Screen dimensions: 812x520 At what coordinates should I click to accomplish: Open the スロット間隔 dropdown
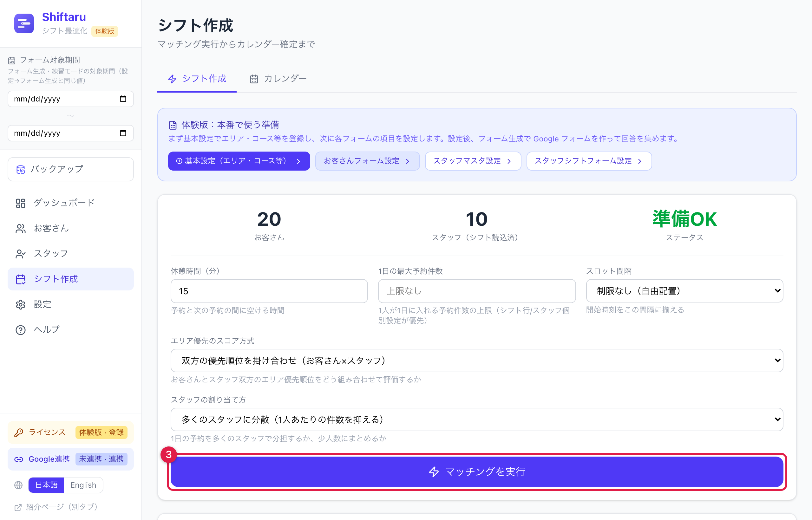(684, 291)
